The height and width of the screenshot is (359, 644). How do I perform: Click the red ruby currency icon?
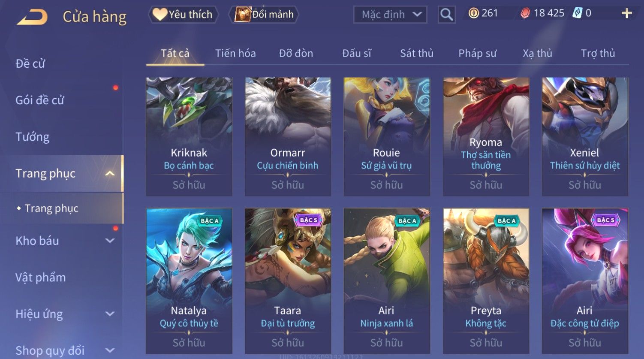point(525,13)
